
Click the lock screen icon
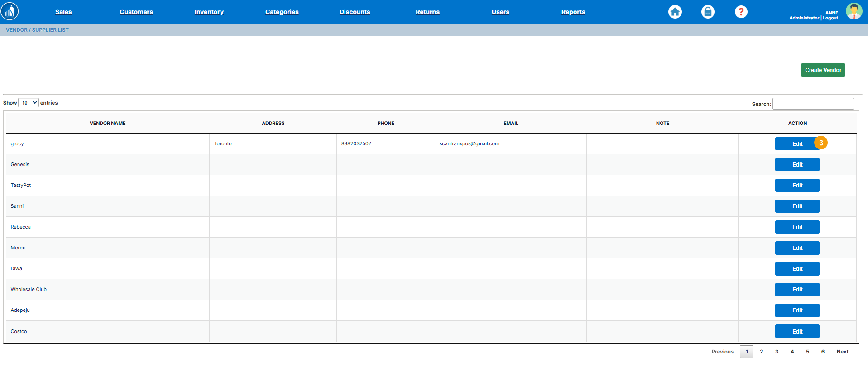[x=708, y=12]
